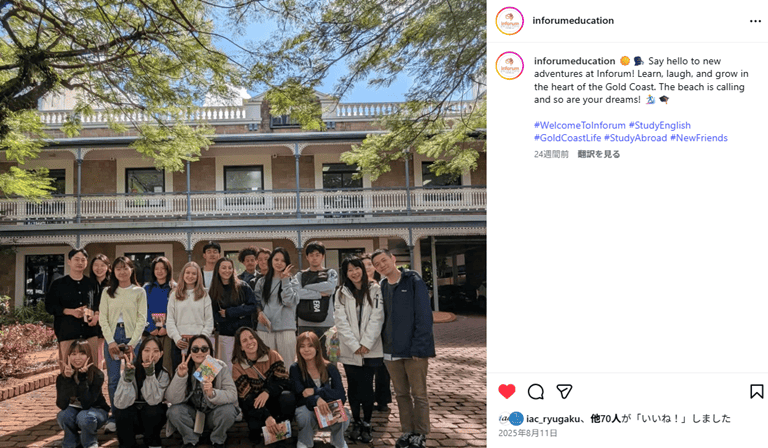Click the group photo in the post
768x448 pixels.
[243, 224]
